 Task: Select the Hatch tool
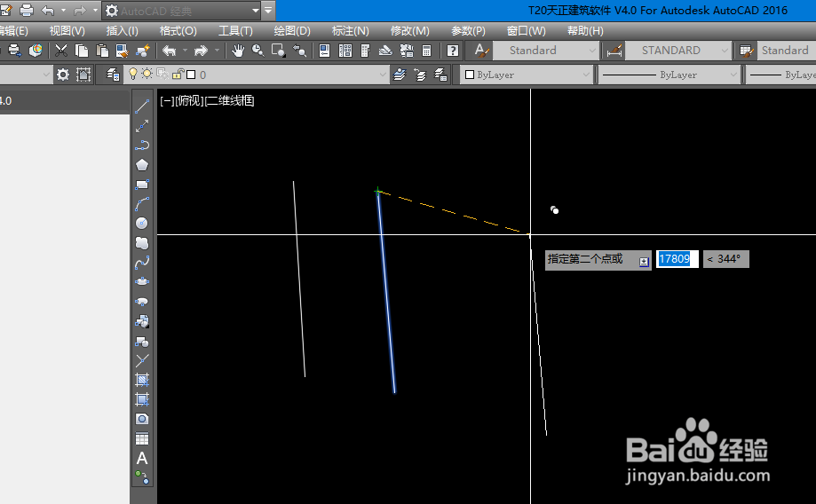point(142,380)
